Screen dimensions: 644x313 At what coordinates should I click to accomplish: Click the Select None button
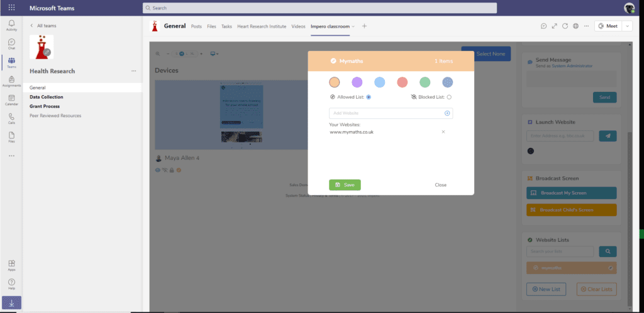(486, 54)
